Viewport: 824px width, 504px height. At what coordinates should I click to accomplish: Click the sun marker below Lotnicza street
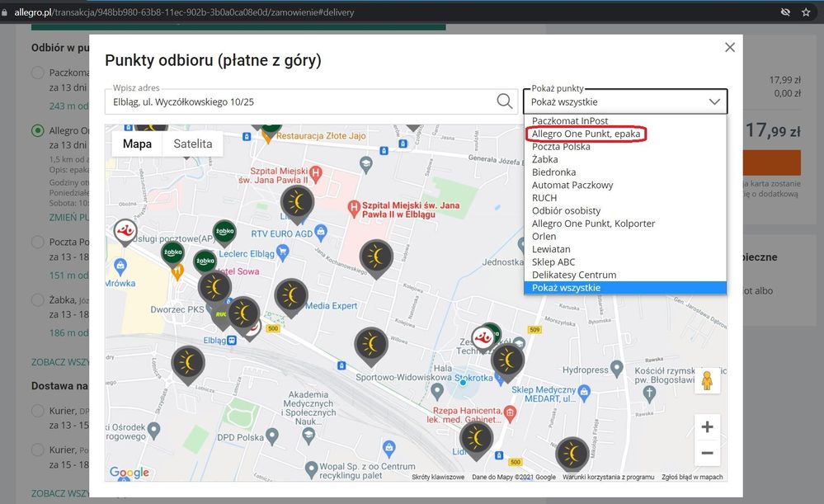tap(188, 364)
